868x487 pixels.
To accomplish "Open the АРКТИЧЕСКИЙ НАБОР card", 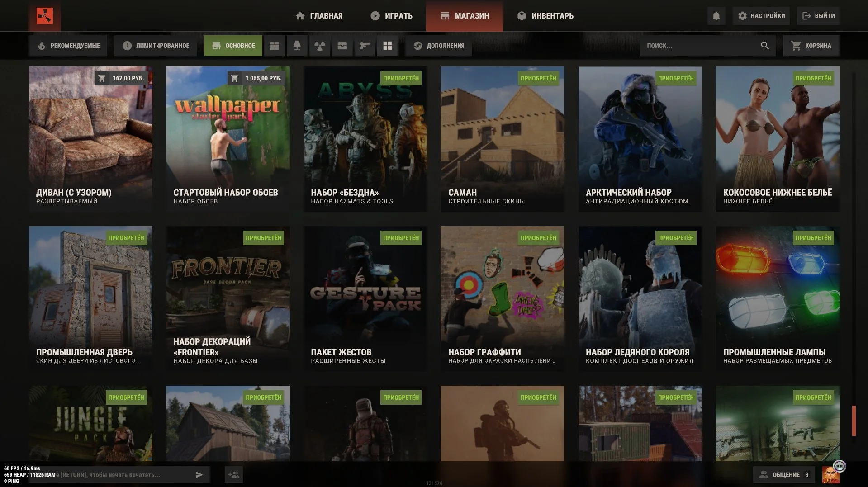I will pos(640,139).
